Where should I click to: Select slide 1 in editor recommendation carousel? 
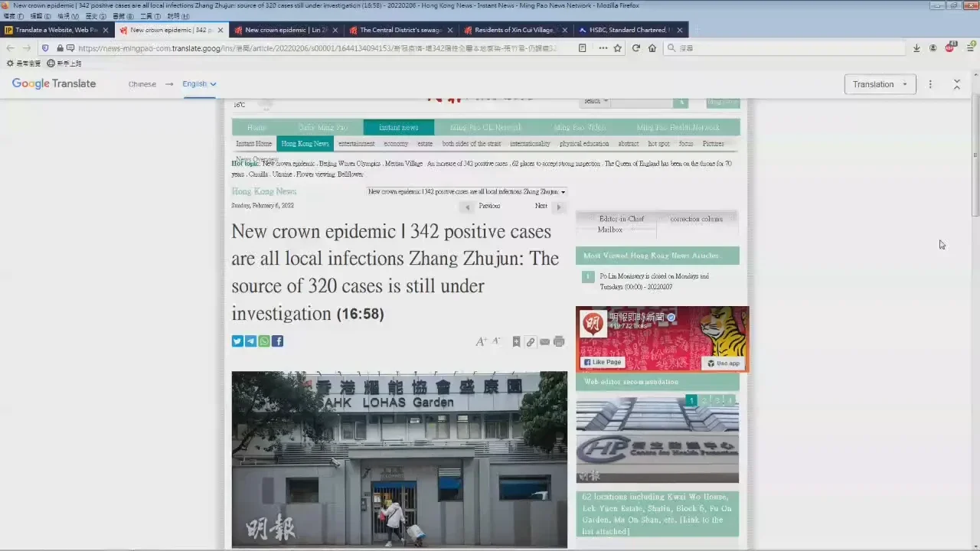click(691, 400)
